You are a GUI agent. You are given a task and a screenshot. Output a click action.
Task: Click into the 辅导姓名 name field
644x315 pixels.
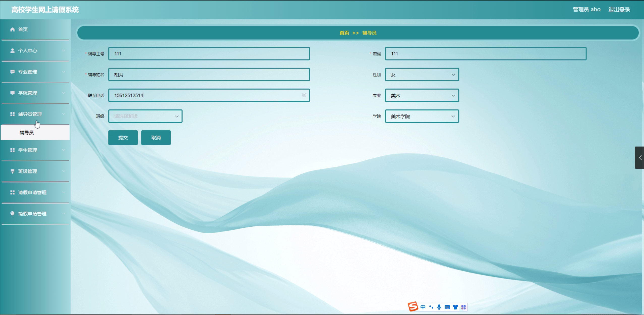pyautogui.click(x=209, y=75)
